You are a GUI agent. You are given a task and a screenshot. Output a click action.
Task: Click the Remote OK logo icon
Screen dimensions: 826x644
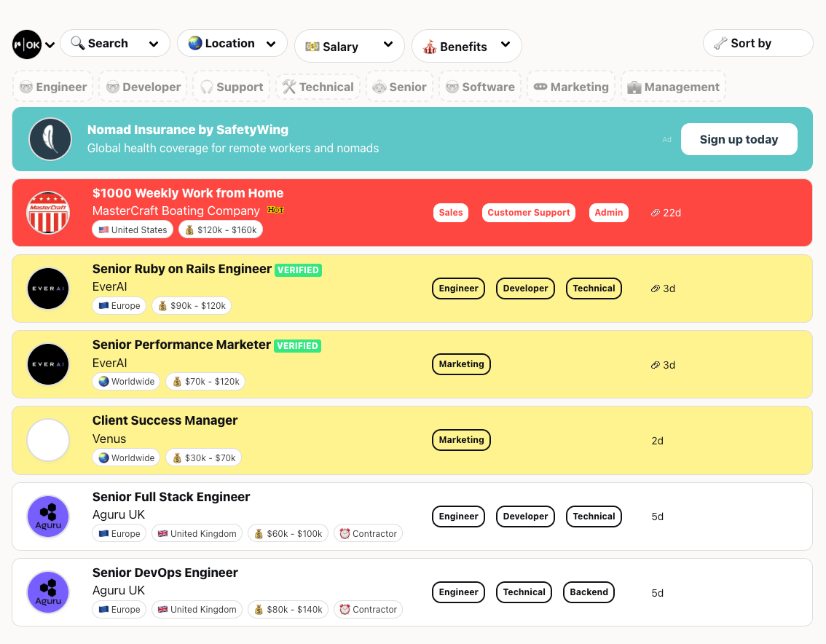(27, 44)
